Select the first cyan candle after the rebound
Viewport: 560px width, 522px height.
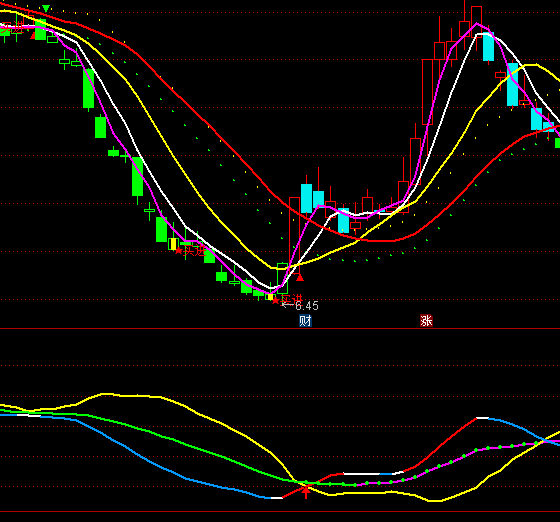pyautogui.click(x=306, y=198)
